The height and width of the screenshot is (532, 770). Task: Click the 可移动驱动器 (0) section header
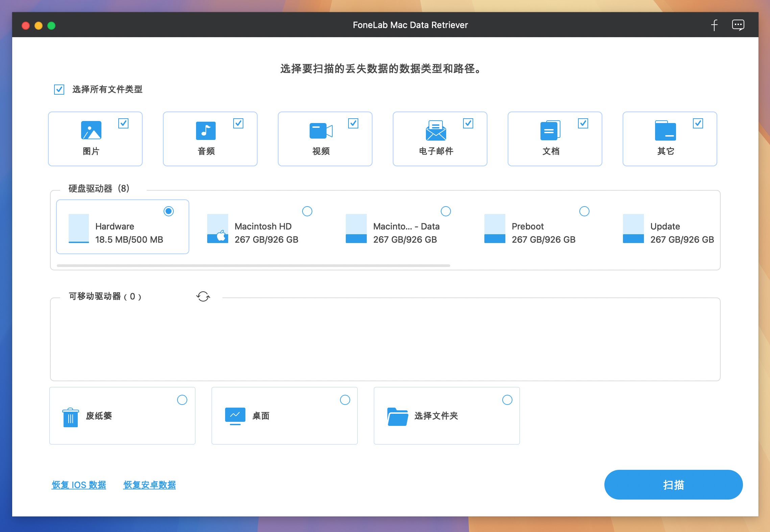point(105,296)
